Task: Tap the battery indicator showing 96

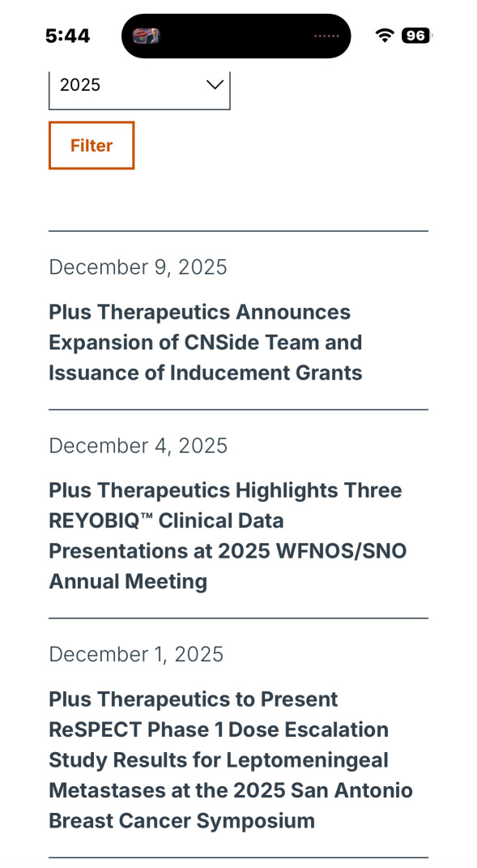Action: [416, 36]
